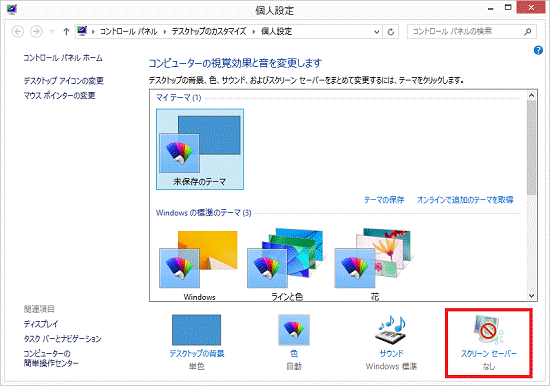Open デスクトップ アイコンの変更
550x386 pixels.
tap(63, 81)
